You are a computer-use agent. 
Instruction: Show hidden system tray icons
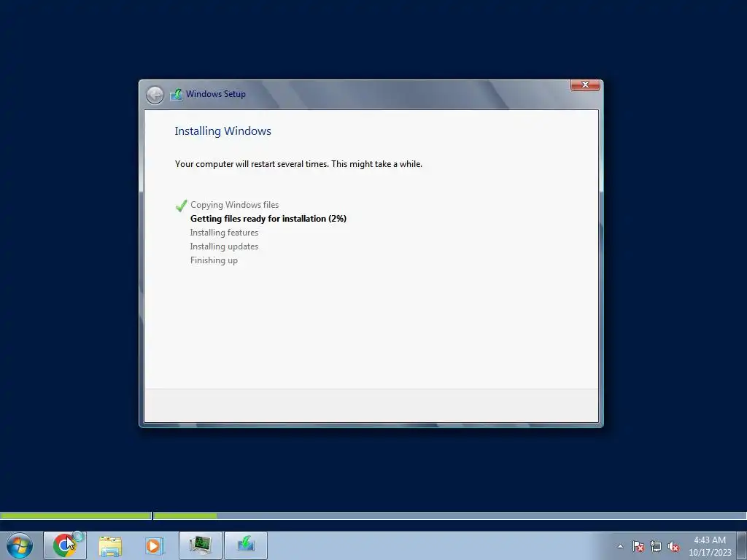[620, 546]
